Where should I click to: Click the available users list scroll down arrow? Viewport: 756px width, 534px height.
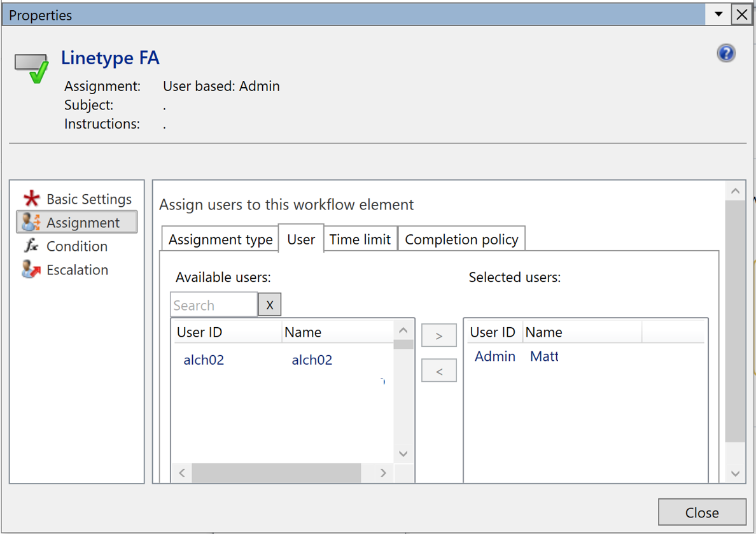(x=403, y=454)
